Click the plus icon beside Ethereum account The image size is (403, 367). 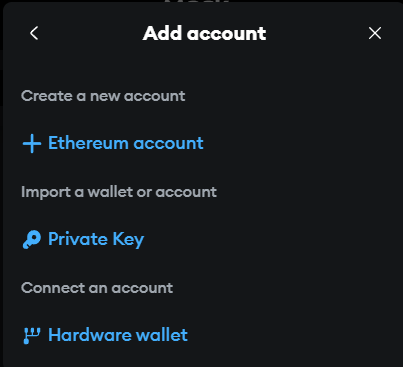point(32,144)
